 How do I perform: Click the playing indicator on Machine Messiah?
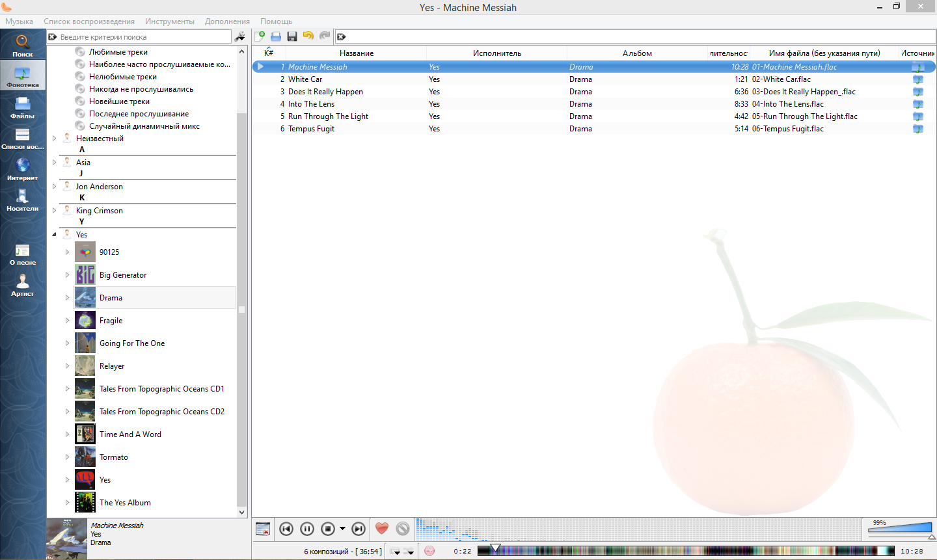[260, 66]
